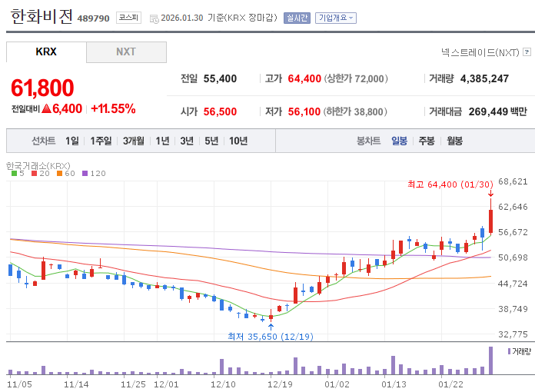Switch to the NXT tab
Viewport: 535px width, 392px height.
(126, 51)
